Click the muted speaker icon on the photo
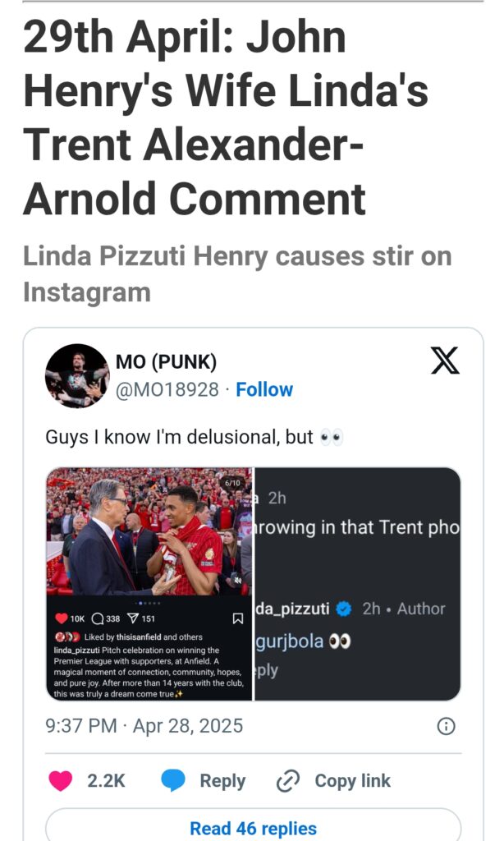This screenshot has width=504, height=841. pyautogui.click(x=237, y=579)
